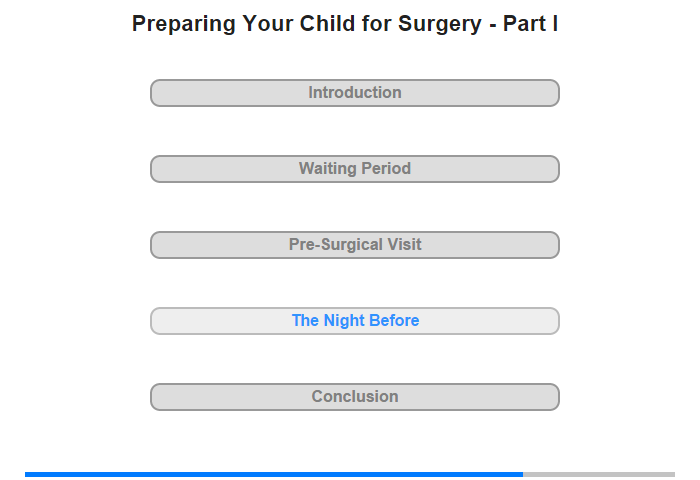The height and width of the screenshot is (480, 700).
Task: Select the Pre-Surgical Visit button
Action: point(354,245)
